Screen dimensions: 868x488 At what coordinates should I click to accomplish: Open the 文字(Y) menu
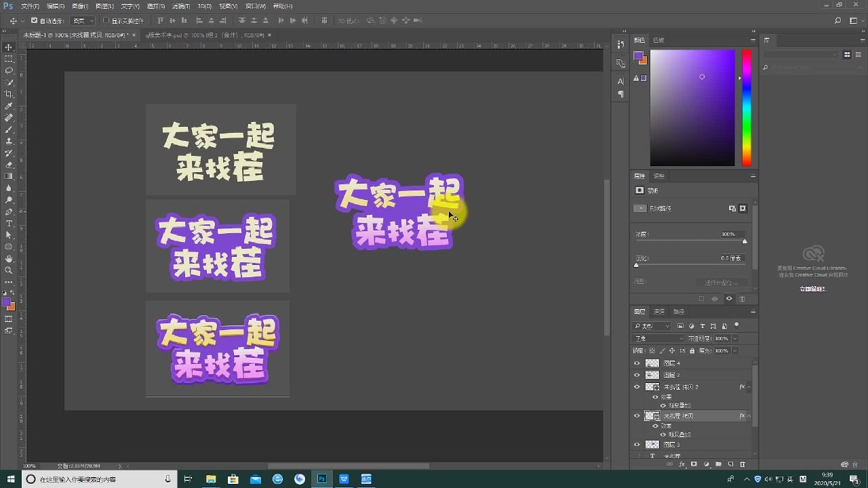tap(130, 6)
